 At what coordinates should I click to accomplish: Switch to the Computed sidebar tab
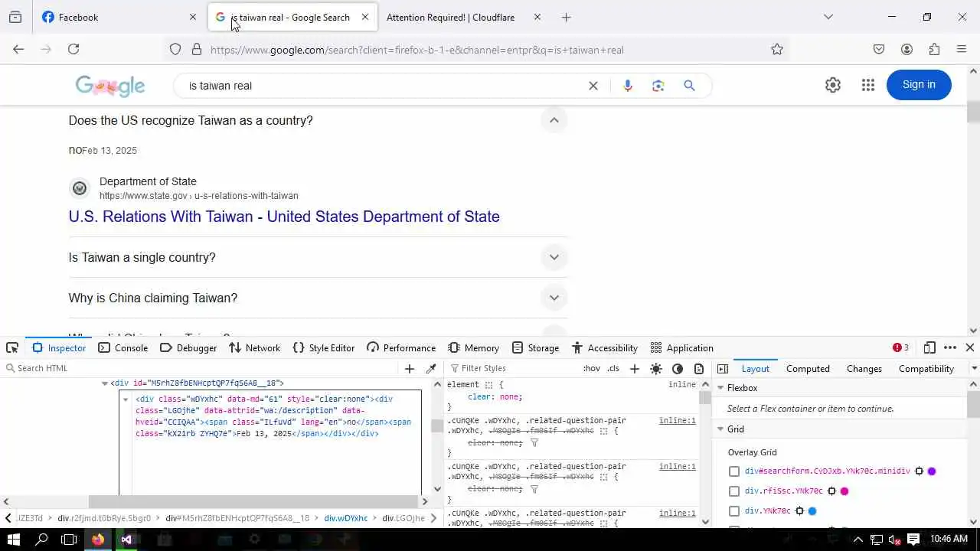808,369
